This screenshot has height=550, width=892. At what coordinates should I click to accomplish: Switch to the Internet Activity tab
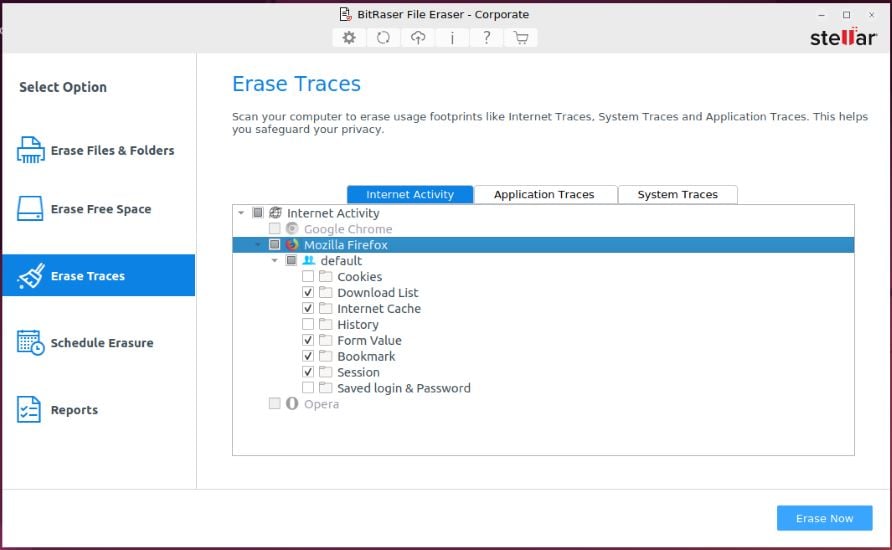pos(410,195)
